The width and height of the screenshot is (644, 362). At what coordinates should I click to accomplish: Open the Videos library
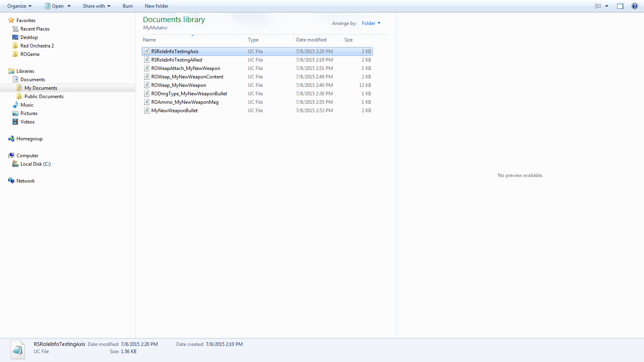(27, 122)
